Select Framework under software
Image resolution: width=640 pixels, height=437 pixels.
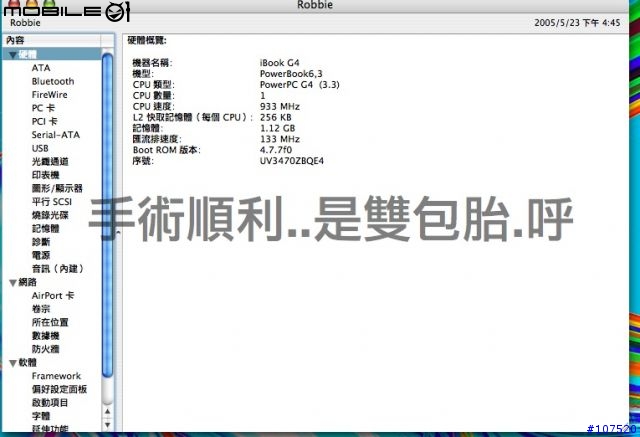click(56, 376)
